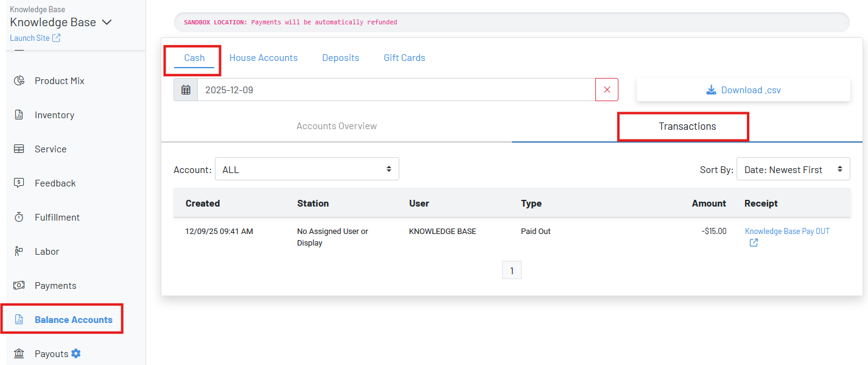Click the Feedback sidebar icon
Viewport: 868px width, 365px height.
pos(19,183)
